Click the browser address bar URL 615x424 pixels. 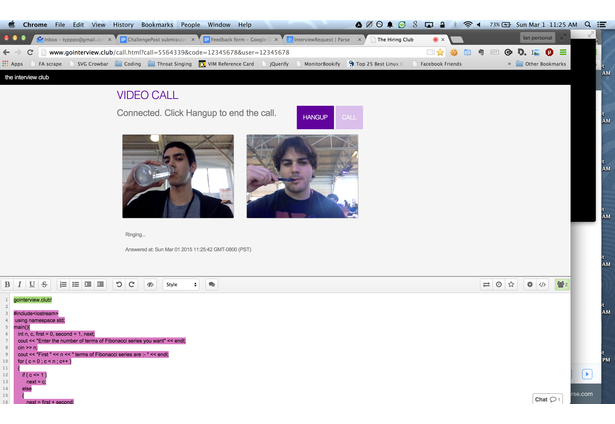click(x=169, y=52)
